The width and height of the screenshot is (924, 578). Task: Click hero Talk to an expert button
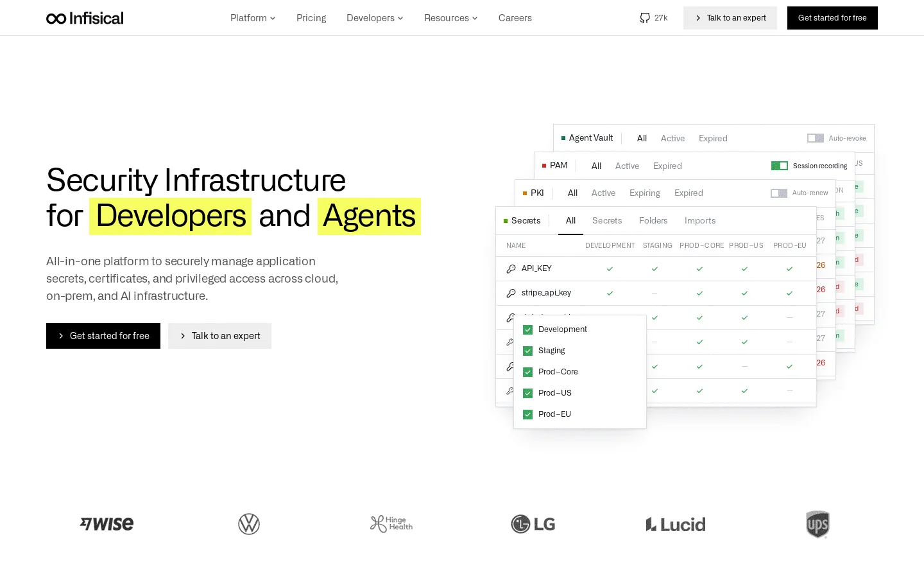(219, 336)
